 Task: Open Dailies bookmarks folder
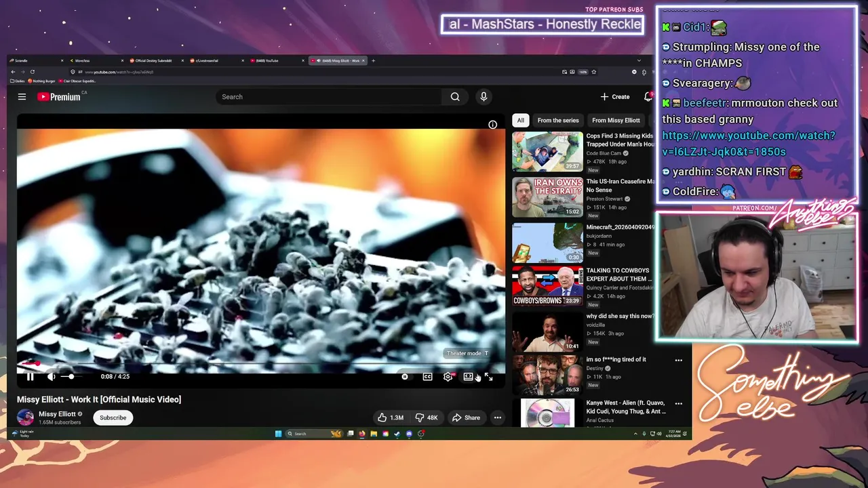pos(18,81)
